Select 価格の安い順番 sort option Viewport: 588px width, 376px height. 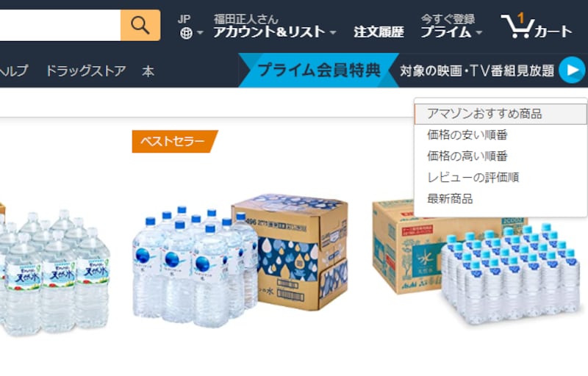[x=467, y=135]
